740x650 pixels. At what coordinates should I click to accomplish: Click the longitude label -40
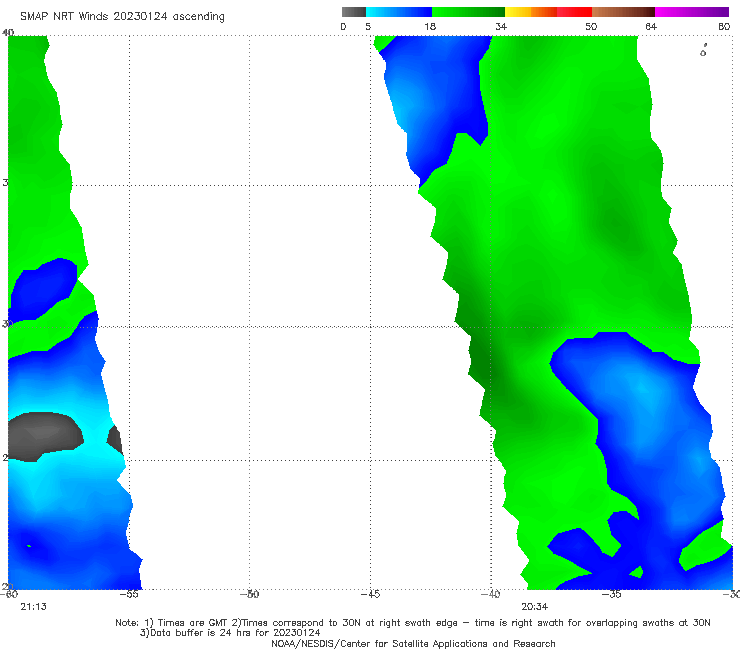click(491, 594)
